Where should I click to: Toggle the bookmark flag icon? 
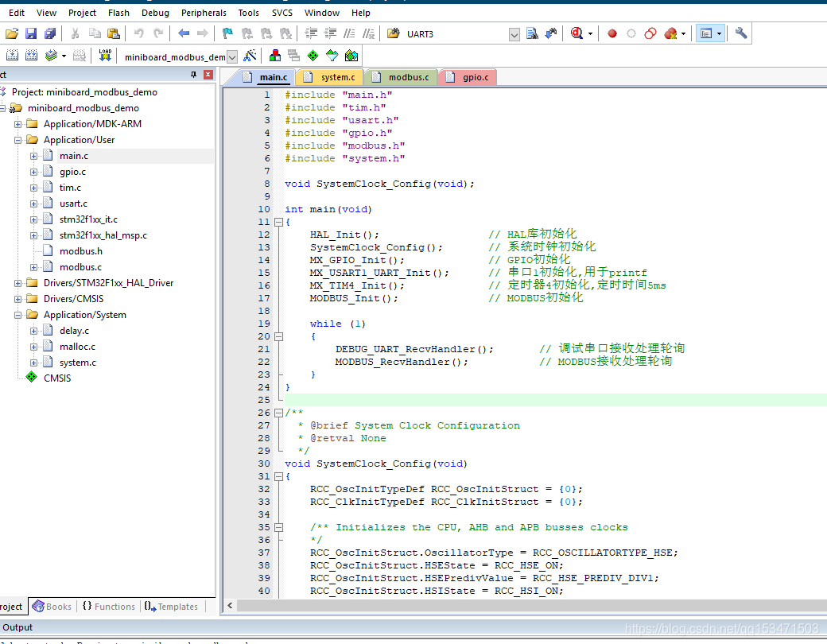[227, 33]
